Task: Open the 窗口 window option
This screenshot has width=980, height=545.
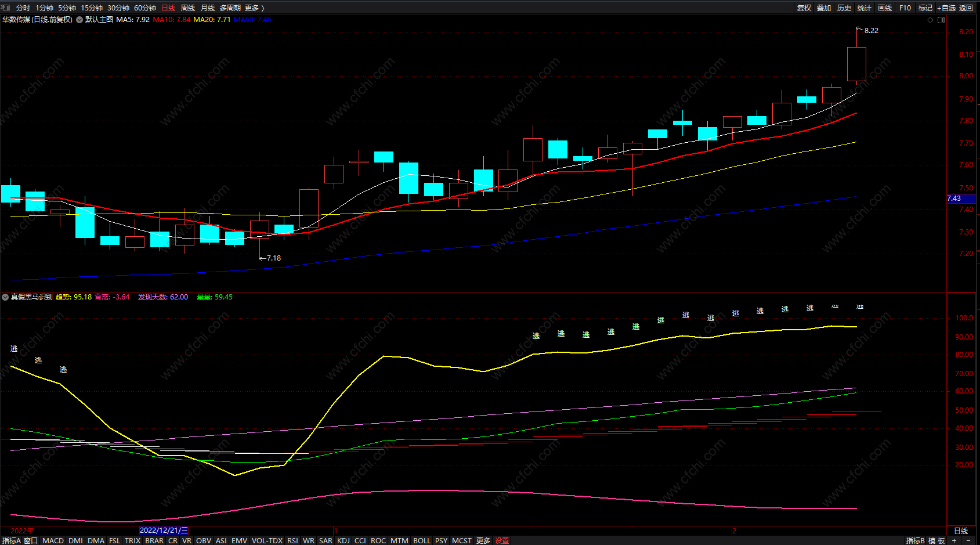Action: click(31, 540)
